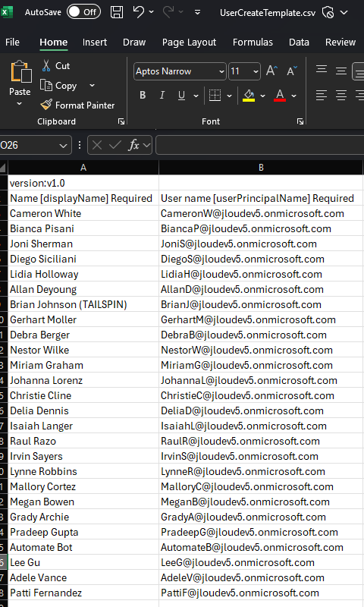Open the Clipboard dialog launcher
Screen dimensions: 364x607
(x=121, y=121)
